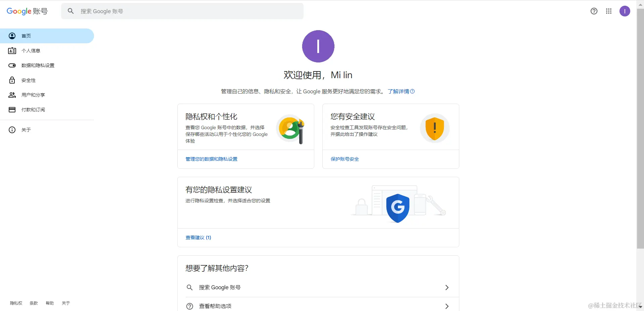
Task: Select 首页 in the sidebar
Action: coord(47,36)
